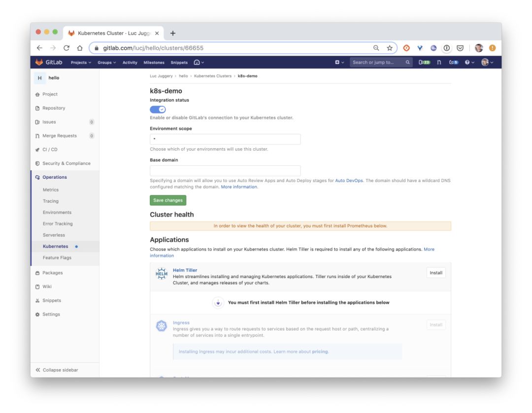
Task: Click the Ingress wheel logo icon
Action: [x=162, y=326]
